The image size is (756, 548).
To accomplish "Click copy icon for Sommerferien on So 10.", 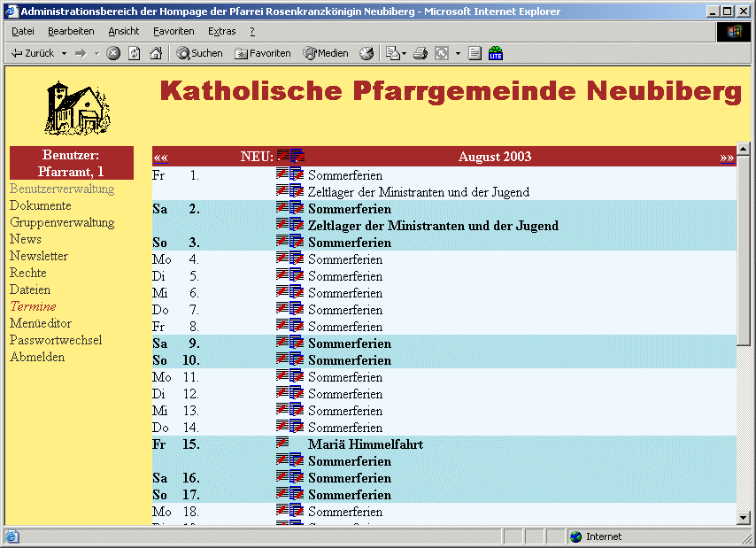I will coord(297,359).
